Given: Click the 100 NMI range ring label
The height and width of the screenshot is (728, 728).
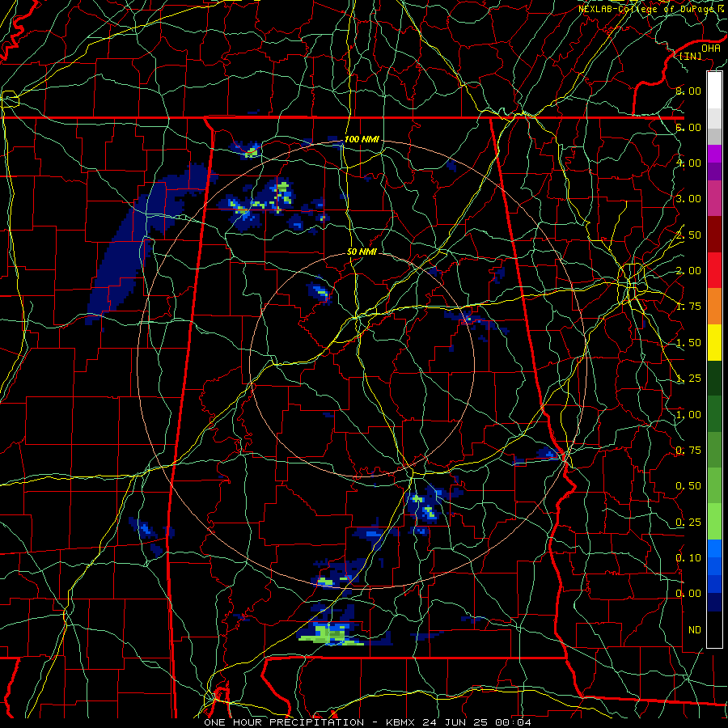Looking at the screenshot, I should pos(362,139).
